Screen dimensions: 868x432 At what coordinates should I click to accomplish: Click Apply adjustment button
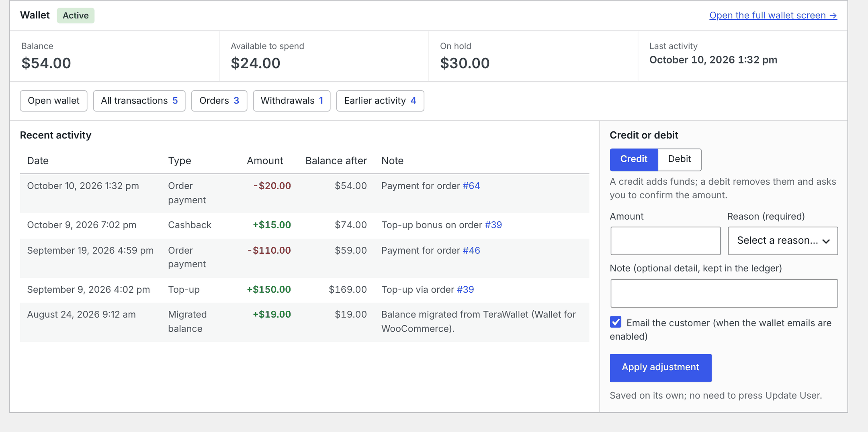tap(661, 368)
